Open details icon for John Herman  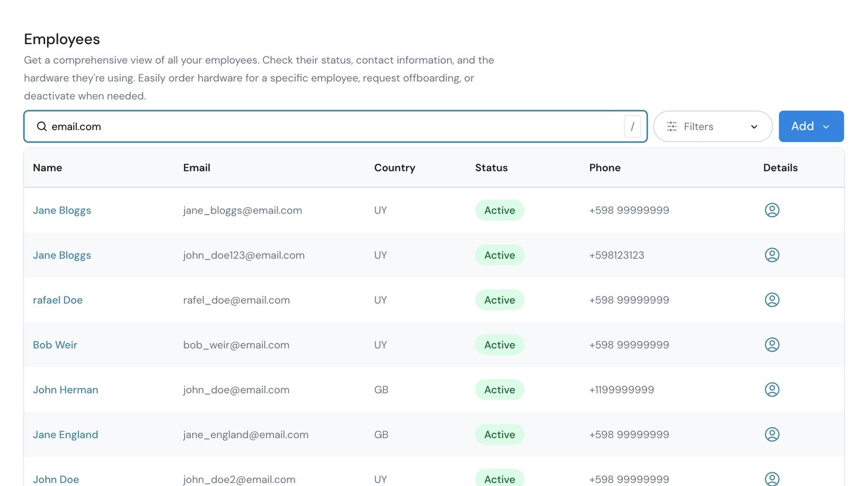772,389
